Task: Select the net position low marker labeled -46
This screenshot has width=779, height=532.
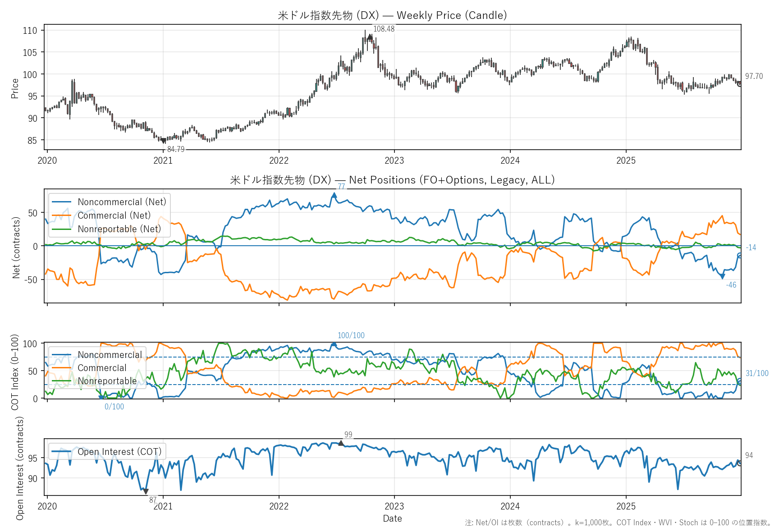Action: point(722,276)
